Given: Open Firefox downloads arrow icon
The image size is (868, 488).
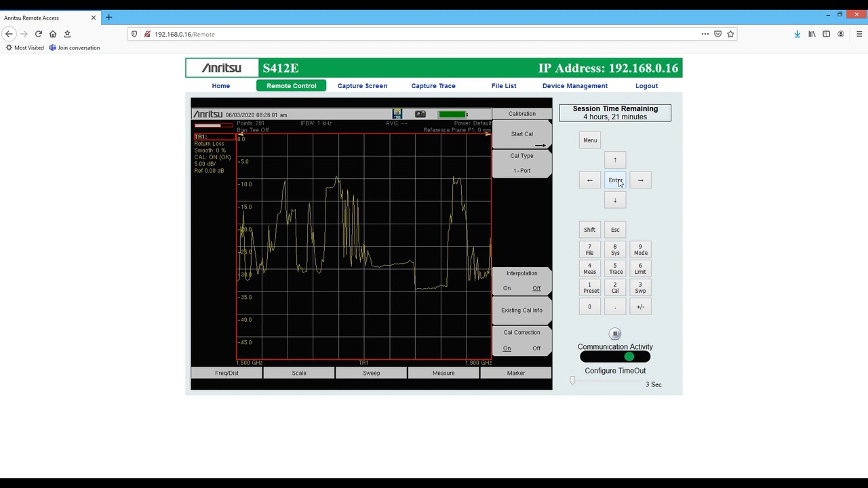Looking at the screenshot, I should (x=797, y=34).
